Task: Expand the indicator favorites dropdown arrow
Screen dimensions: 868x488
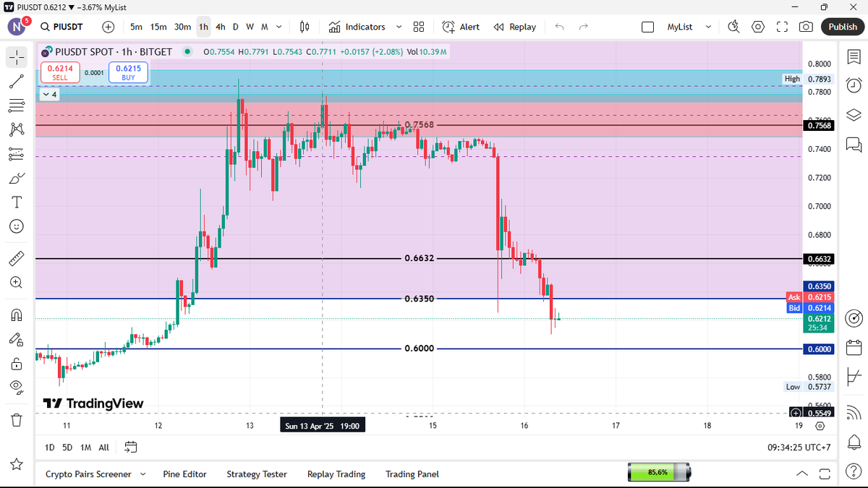Action: (399, 27)
